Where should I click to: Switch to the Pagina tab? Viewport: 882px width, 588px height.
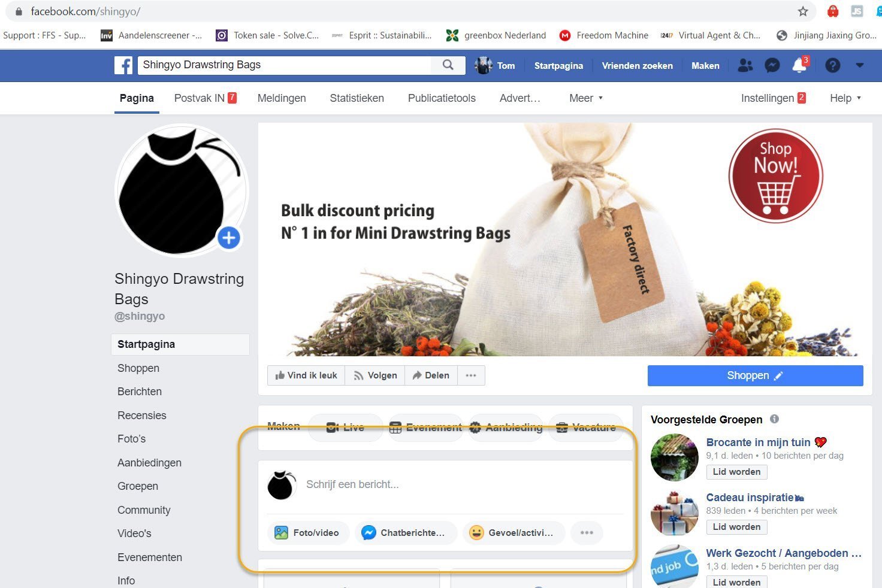pyautogui.click(x=137, y=98)
